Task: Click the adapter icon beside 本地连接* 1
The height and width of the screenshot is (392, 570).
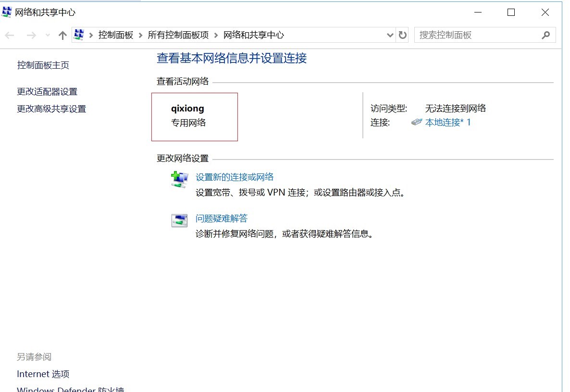Action: (x=417, y=122)
